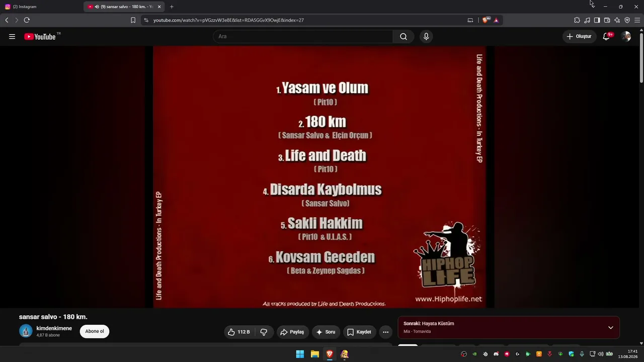Switch to the Instagram tab
This screenshot has width=644, height=362.
(42, 7)
